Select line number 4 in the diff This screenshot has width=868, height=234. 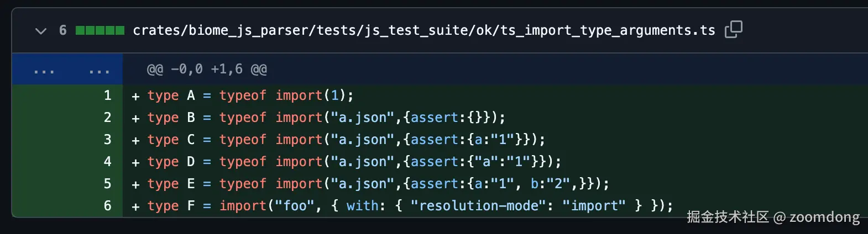point(107,162)
